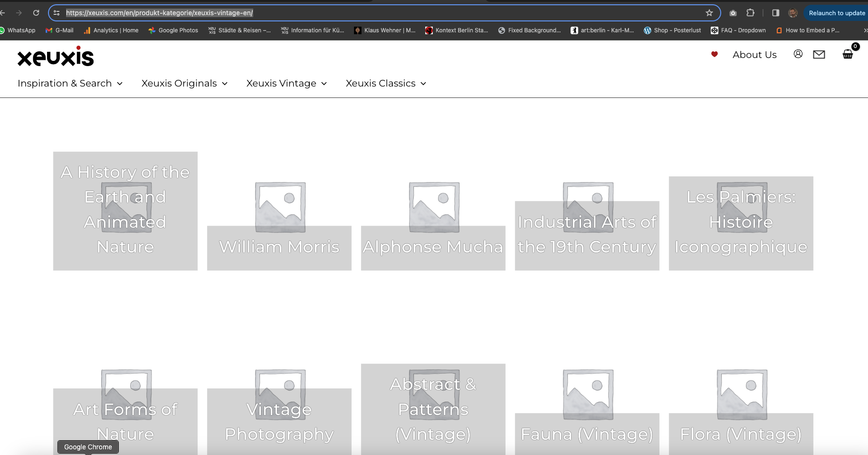Open Klaus Wehner bookmark
Viewport: 868px width, 455px height.
tap(385, 30)
